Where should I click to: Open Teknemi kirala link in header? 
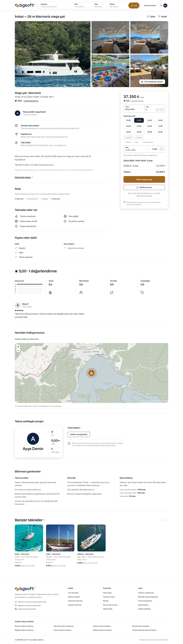click(150, 5)
